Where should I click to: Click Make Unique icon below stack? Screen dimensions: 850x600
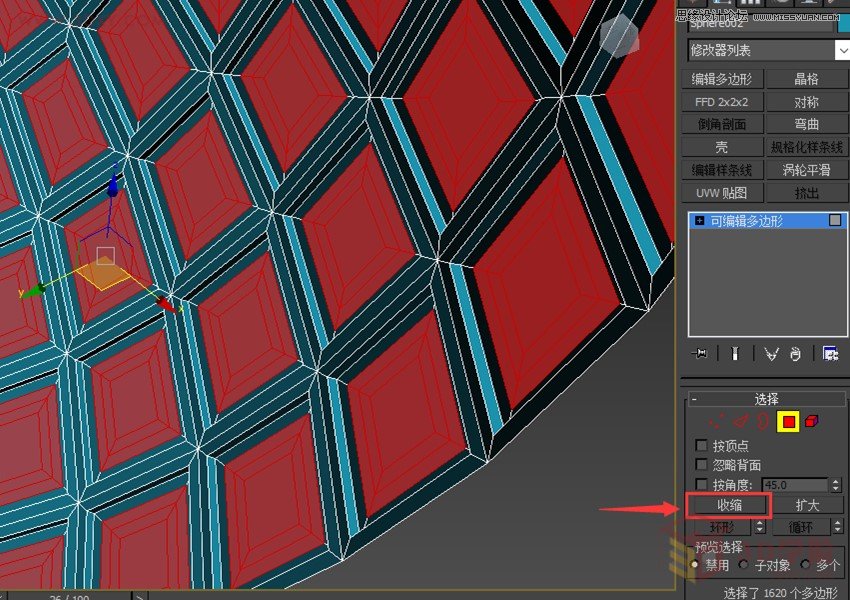tap(771, 353)
